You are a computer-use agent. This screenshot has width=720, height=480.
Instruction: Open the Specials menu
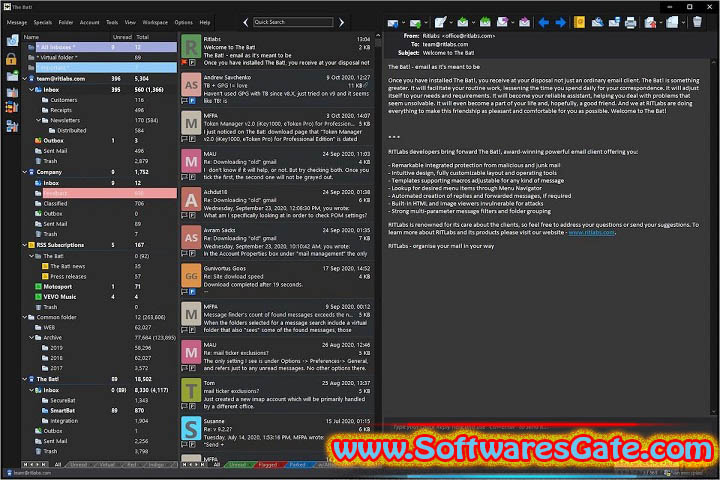(x=42, y=22)
